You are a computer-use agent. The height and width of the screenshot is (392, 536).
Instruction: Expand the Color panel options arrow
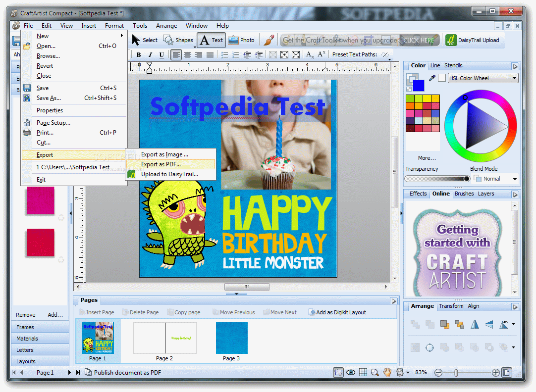[515, 66]
